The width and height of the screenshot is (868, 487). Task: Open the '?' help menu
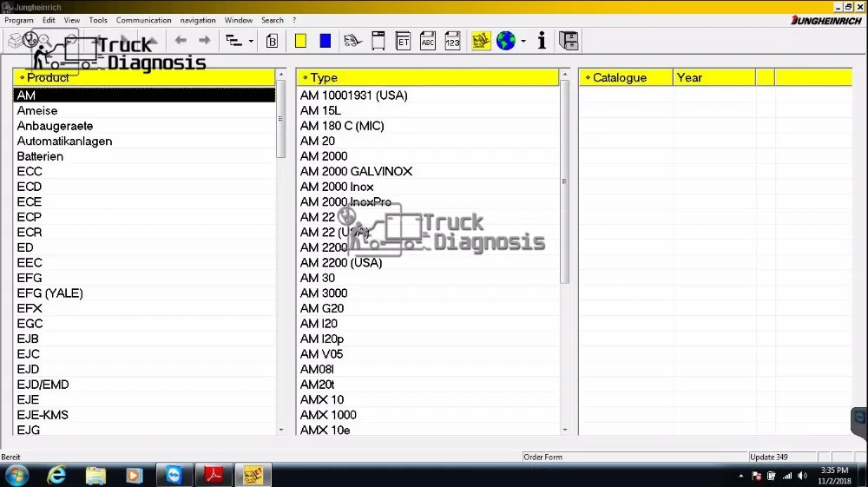click(294, 20)
